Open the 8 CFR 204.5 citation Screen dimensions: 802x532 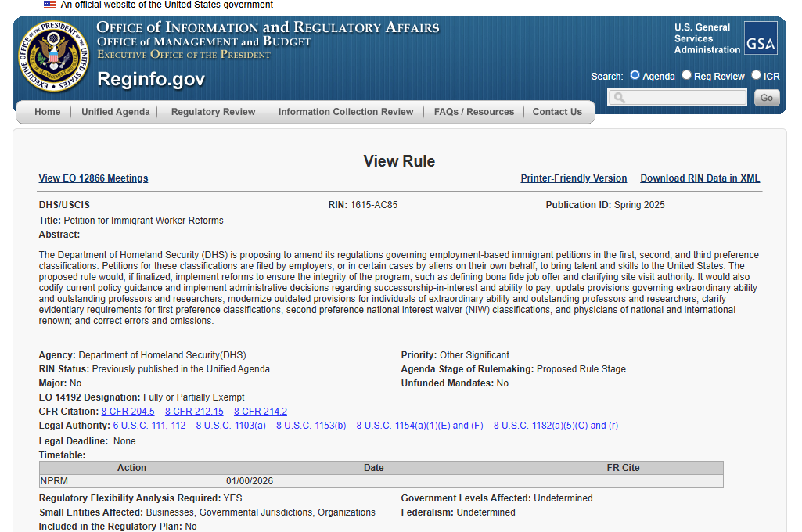(128, 412)
